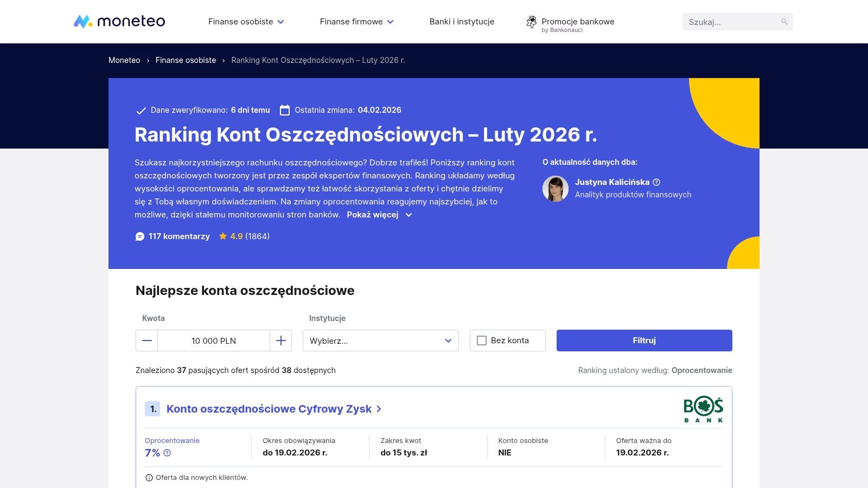
Task: Click the 04.02.2026 date text
Action: coord(379,110)
